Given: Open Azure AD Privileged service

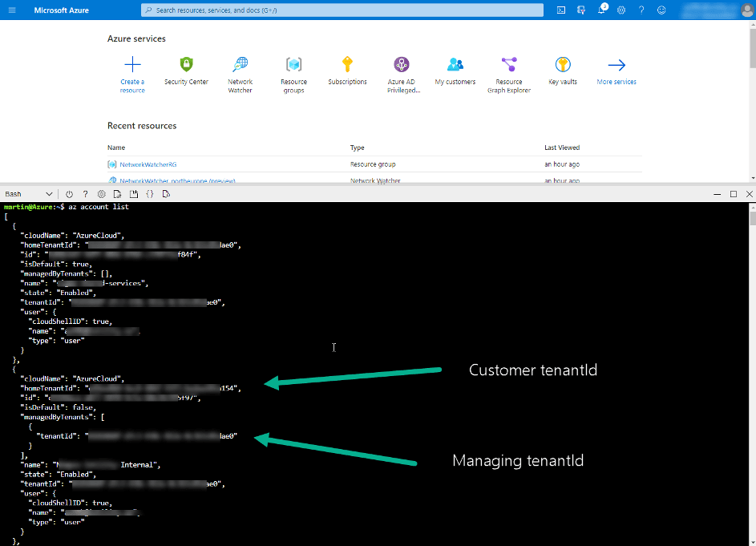Looking at the screenshot, I should pyautogui.click(x=402, y=75).
